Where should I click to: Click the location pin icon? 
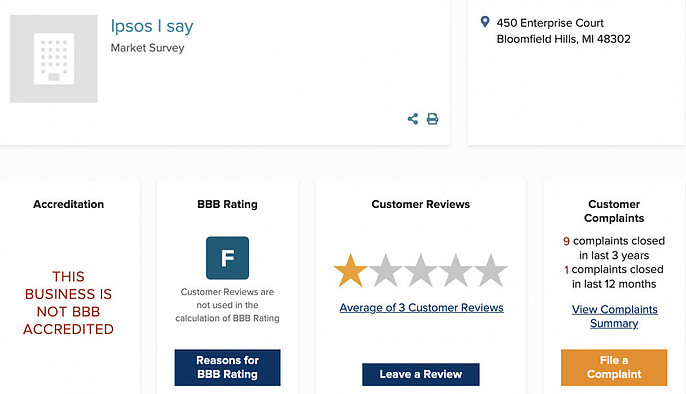485,22
